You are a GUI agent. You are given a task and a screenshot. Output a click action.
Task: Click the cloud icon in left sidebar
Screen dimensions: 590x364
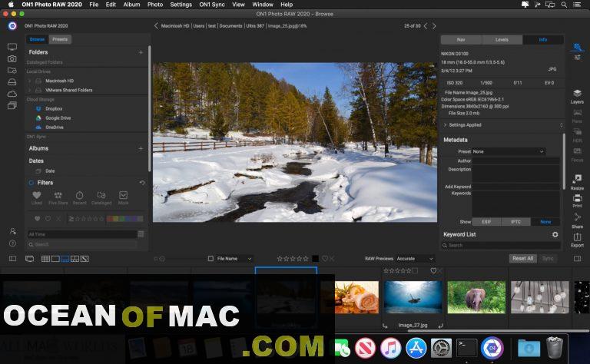click(x=12, y=94)
